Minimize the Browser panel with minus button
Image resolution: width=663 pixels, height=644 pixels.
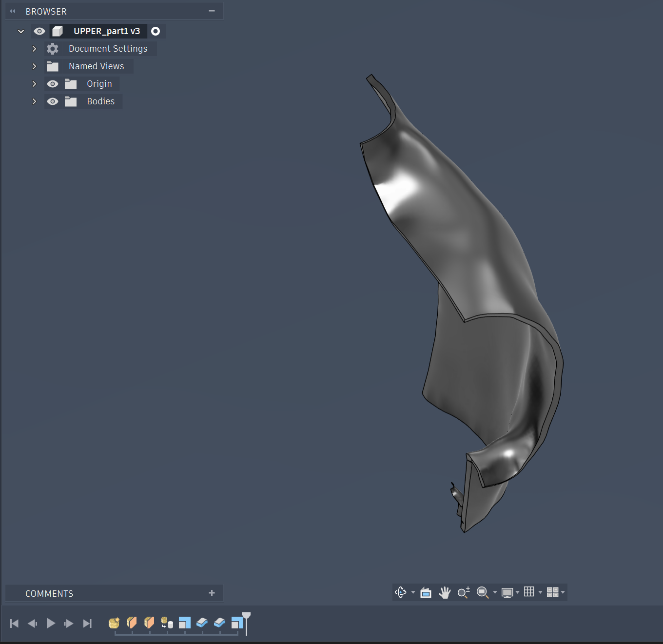pyautogui.click(x=212, y=11)
